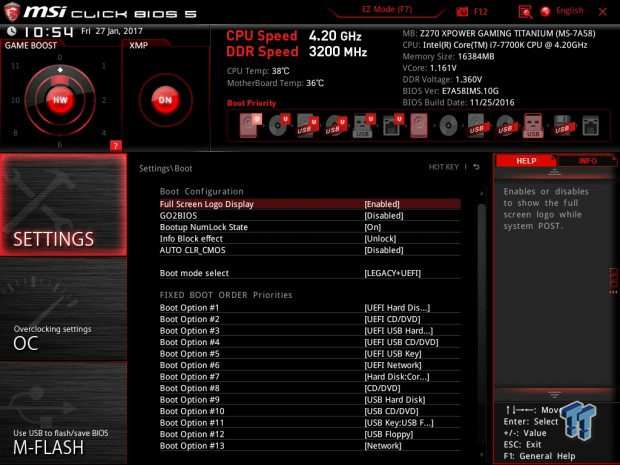620x465 pixels.
Task: Switch to the HELP tab
Action: (526, 161)
